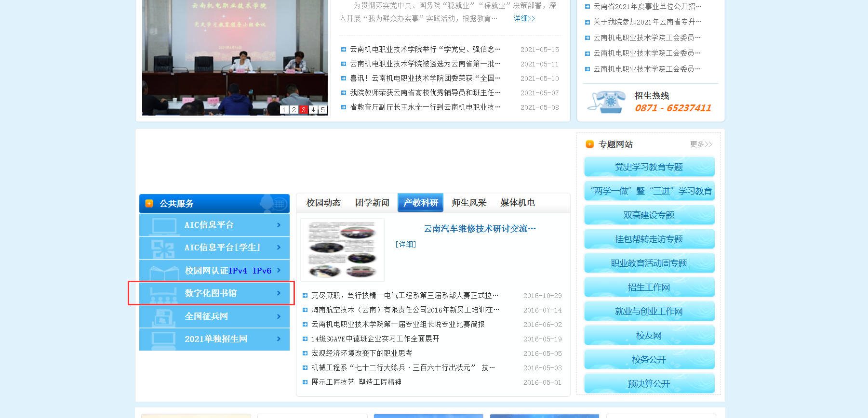Image resolution: width=868 pixels, height=418 pixels.
Task: Jump to carousel slide 5
Action: click(323, 110)
